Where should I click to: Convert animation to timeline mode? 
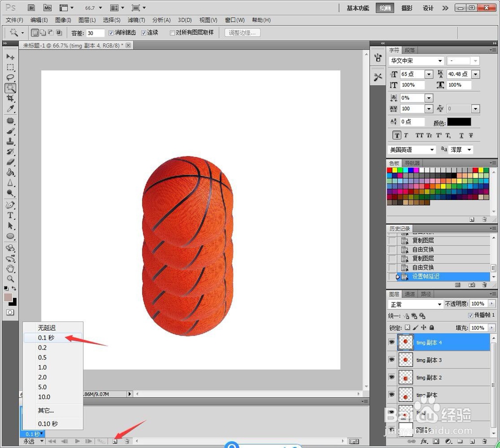[x=354, y=441]
